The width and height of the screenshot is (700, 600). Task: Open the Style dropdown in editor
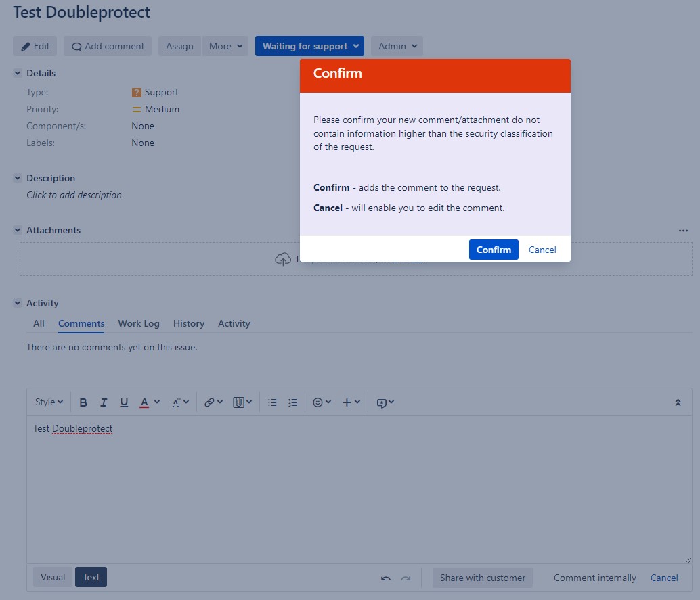click(x=49, y=402)
